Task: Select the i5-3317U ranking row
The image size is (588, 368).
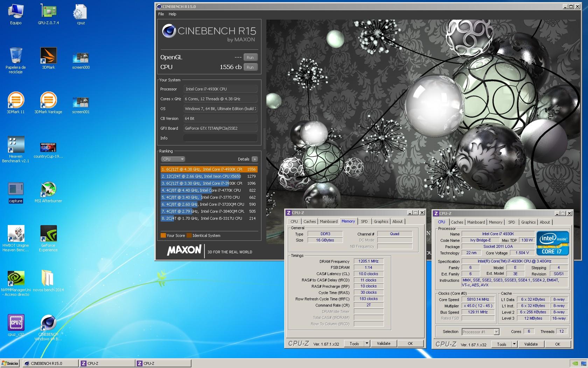Action: (209, 218)
